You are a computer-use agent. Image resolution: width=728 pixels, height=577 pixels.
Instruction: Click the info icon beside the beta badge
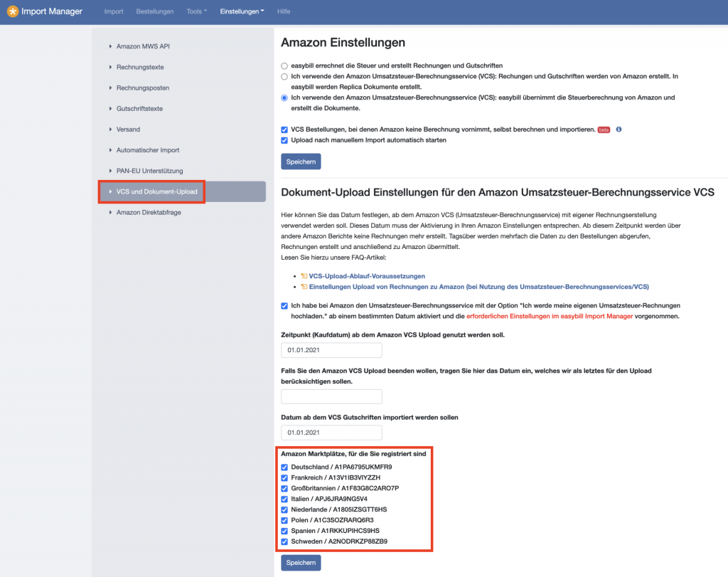click(x=619, y=129)
